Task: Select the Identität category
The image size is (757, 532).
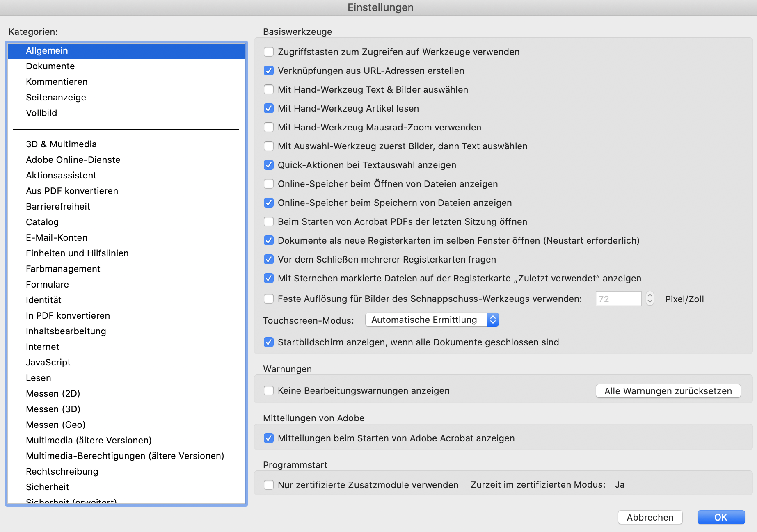Action: pos(126,300)
